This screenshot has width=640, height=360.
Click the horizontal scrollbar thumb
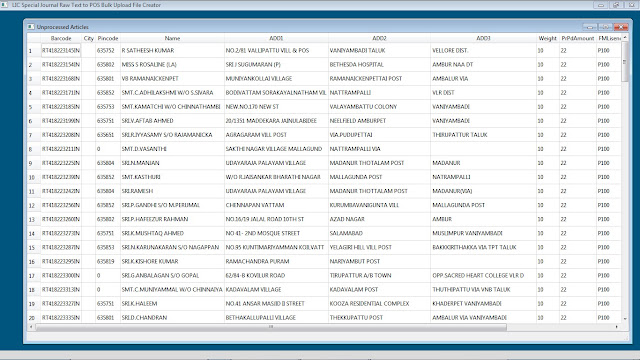pos(271,327)
